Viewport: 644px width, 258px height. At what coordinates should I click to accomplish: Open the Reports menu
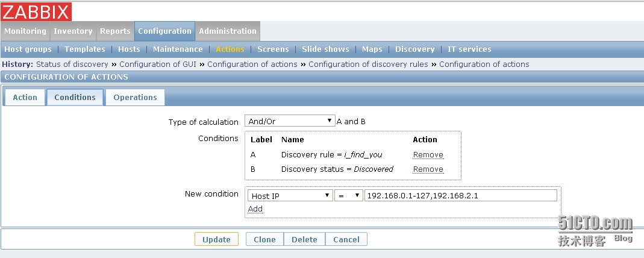[115, 31]
